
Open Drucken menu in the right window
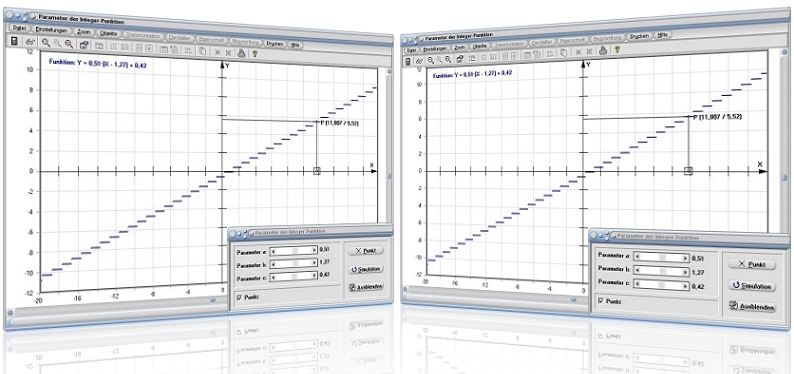[x=640, y=36]
